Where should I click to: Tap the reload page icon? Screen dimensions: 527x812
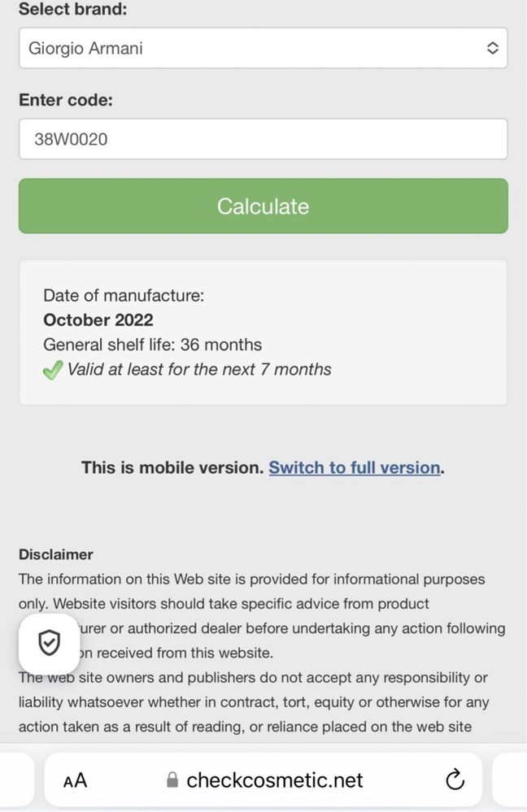(455, 779)
